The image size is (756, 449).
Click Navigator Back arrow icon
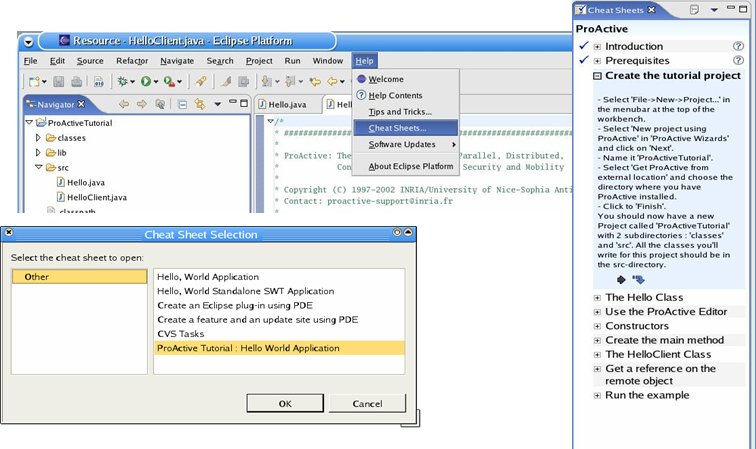click(x=124, y=104)
